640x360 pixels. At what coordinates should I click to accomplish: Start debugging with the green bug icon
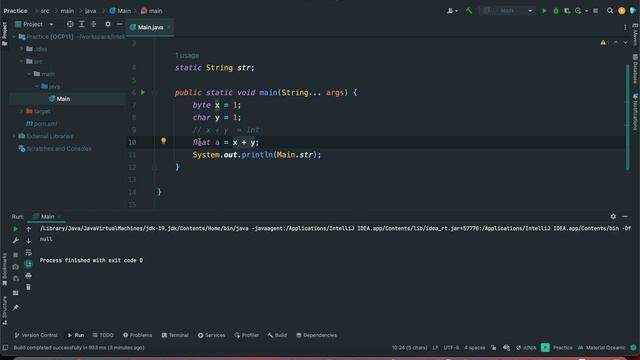[556, 11]
